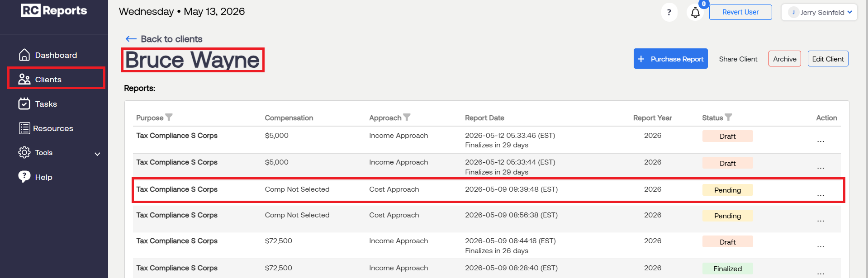Open Help in the sidebar

[x=44, y=177]
